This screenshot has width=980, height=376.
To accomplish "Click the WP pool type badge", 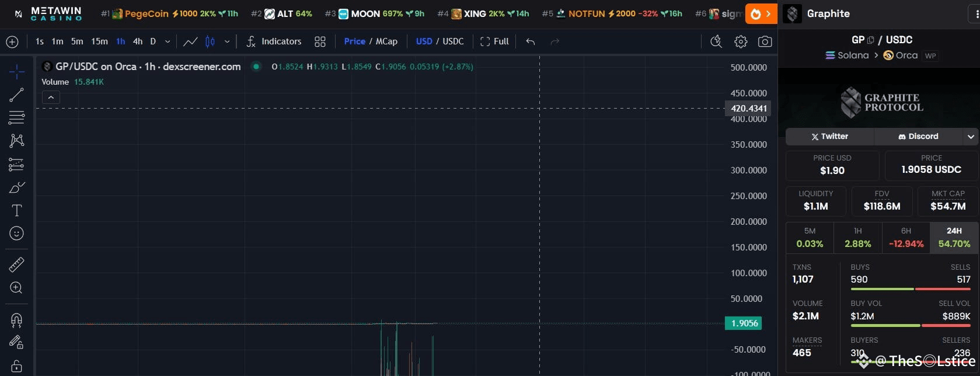I will click(x=930, y=56).
